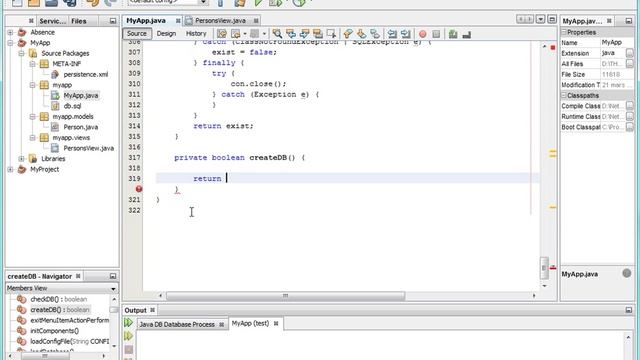Click Shift Line Left icon
The height and width of the screenshot is (360, 640).
click(392, 33)
